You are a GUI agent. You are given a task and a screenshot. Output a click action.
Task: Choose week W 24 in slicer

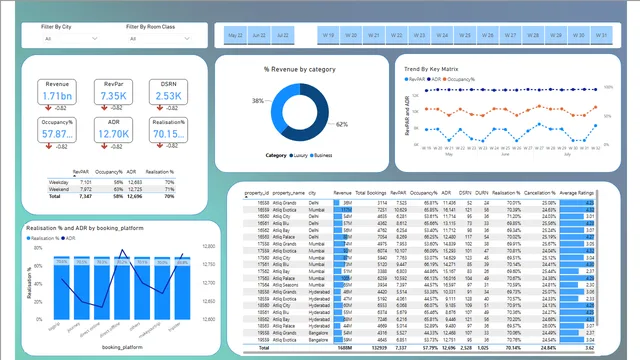pyautogui.click(x=442, y=36)
